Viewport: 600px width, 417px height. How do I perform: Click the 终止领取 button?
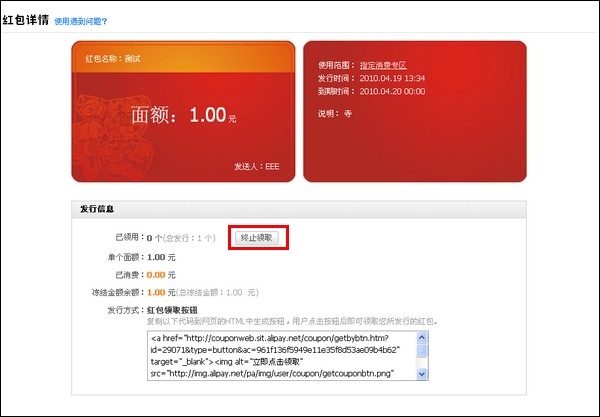[x=256, y=238]
